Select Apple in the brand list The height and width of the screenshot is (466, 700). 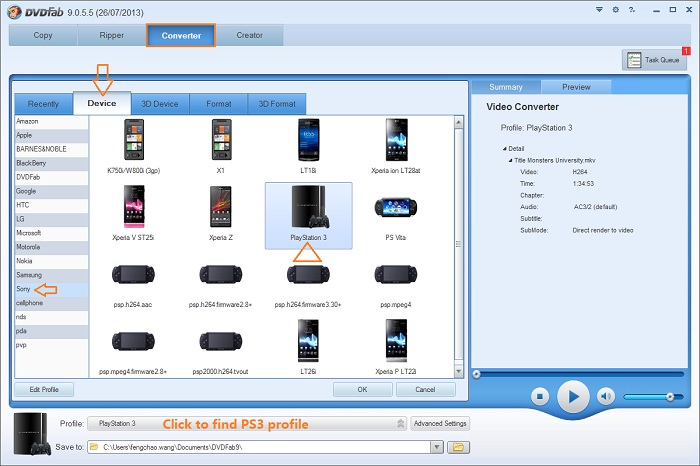[52, 135]
